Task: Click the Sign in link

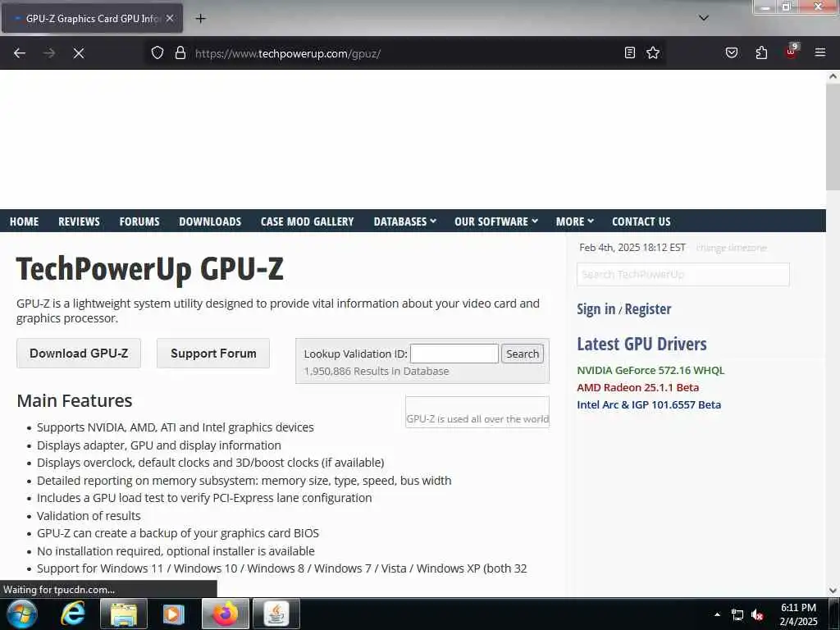Action: [x=596, y=309]
